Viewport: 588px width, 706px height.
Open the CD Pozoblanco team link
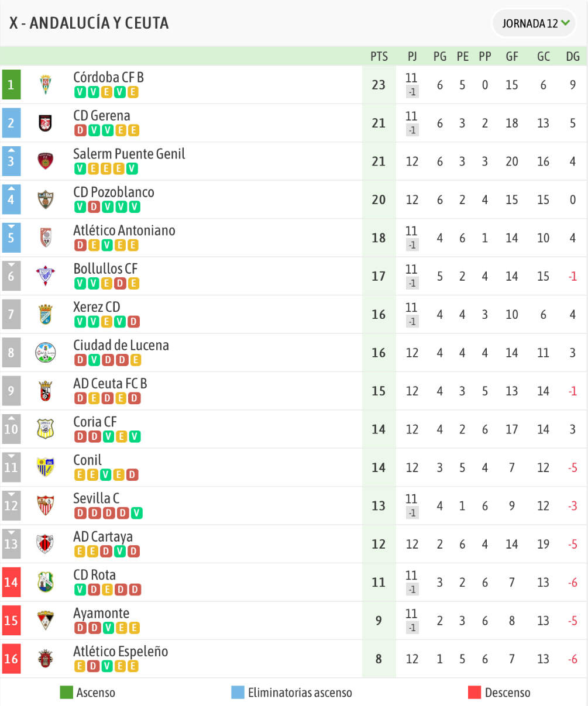pos(114,192)
